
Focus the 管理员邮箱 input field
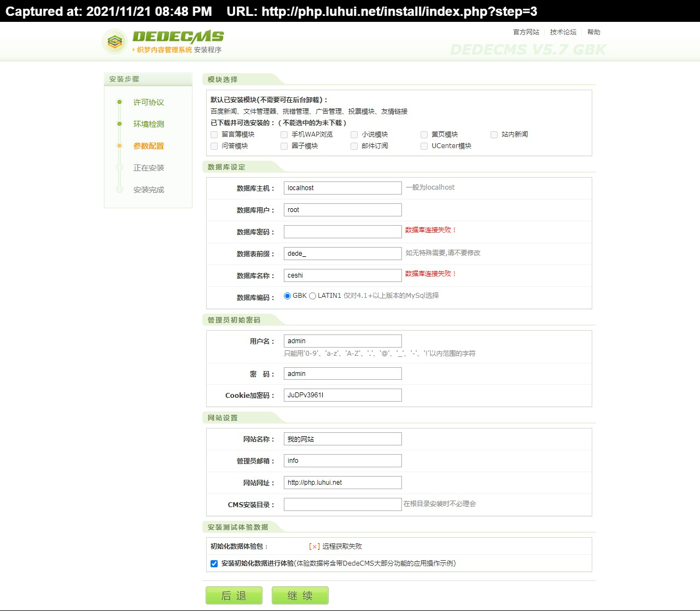pos(343,461)
